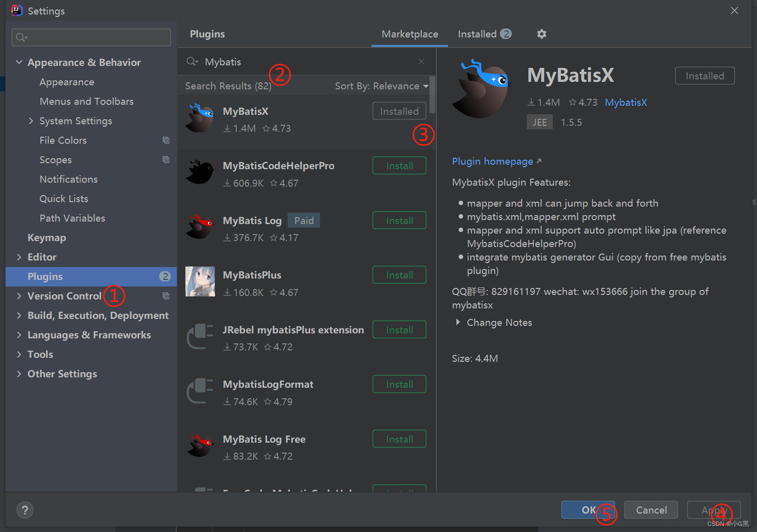Select the Plugins settings page
This screenshot has width=757, height=532.
[91, 276]
